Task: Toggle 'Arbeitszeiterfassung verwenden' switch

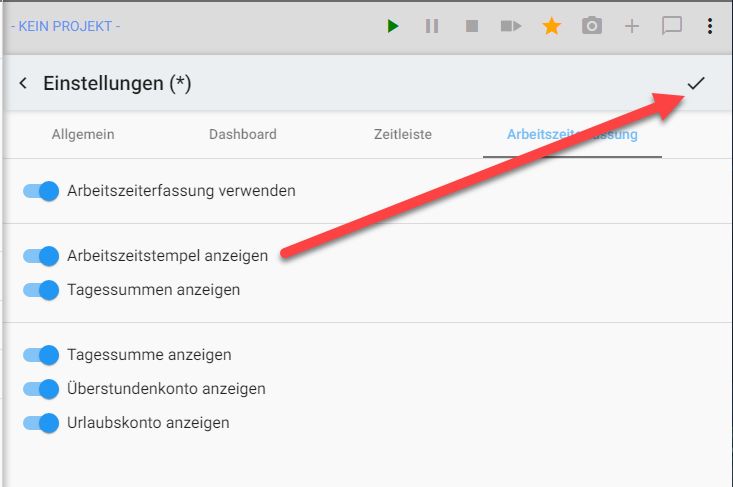Action: [41, 191]
